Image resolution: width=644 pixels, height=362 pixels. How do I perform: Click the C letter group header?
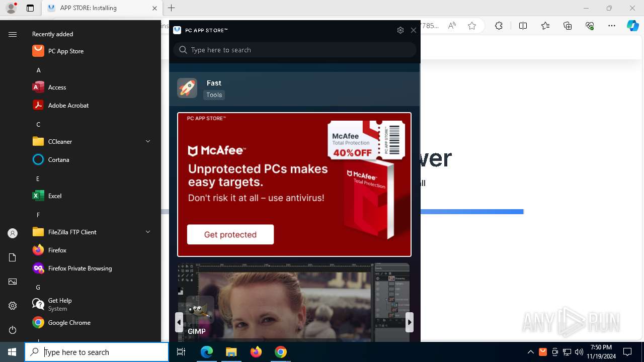coord(38,124)
